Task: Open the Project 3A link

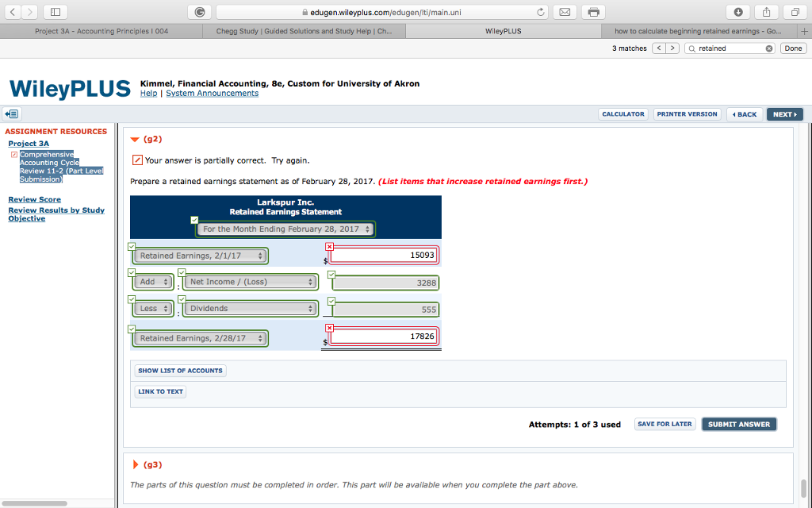Action: (x=29, y=144)
